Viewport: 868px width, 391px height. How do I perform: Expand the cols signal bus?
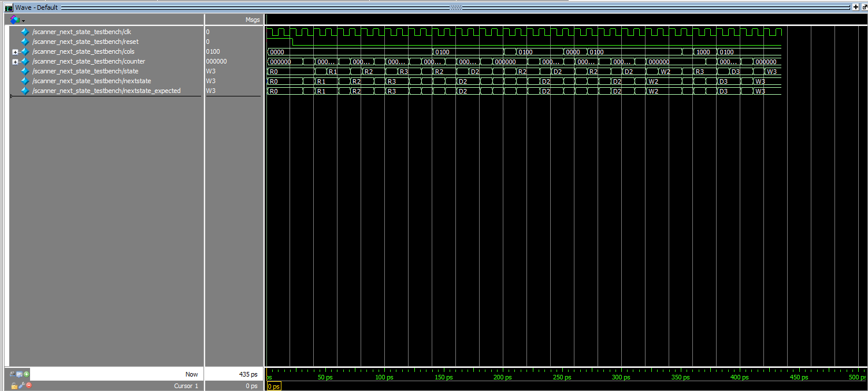click(x=16, y=52)
